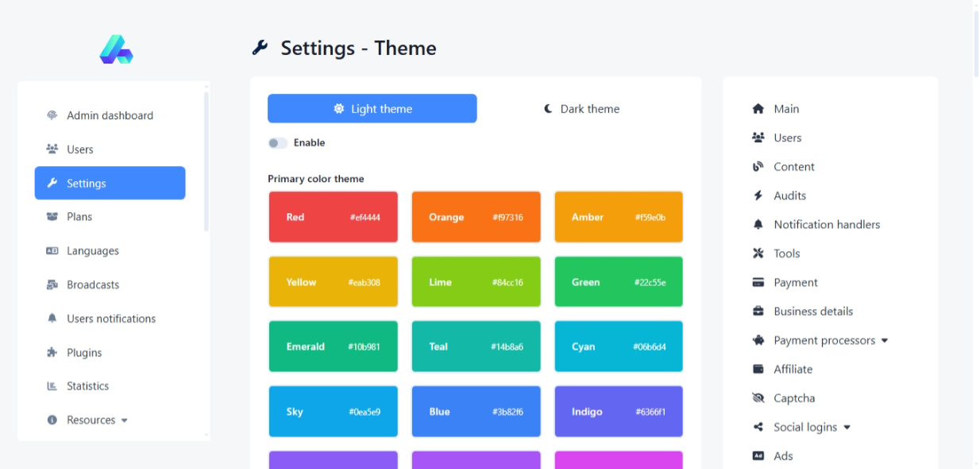The width and height of the screenshot is (980, 469).
Task: Choose the Emerald primary color swatch
Action: pyautogui.click(x=333, y=347)
